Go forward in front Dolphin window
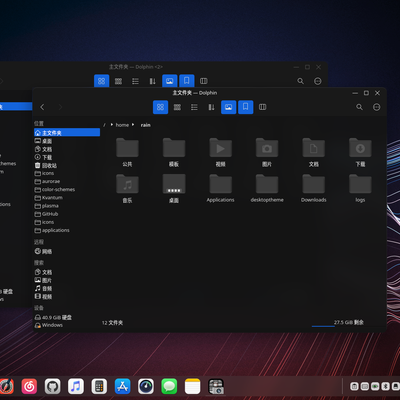Image resolution: width=400 pixels, height=400 pixels. click(x=60, y=107)
